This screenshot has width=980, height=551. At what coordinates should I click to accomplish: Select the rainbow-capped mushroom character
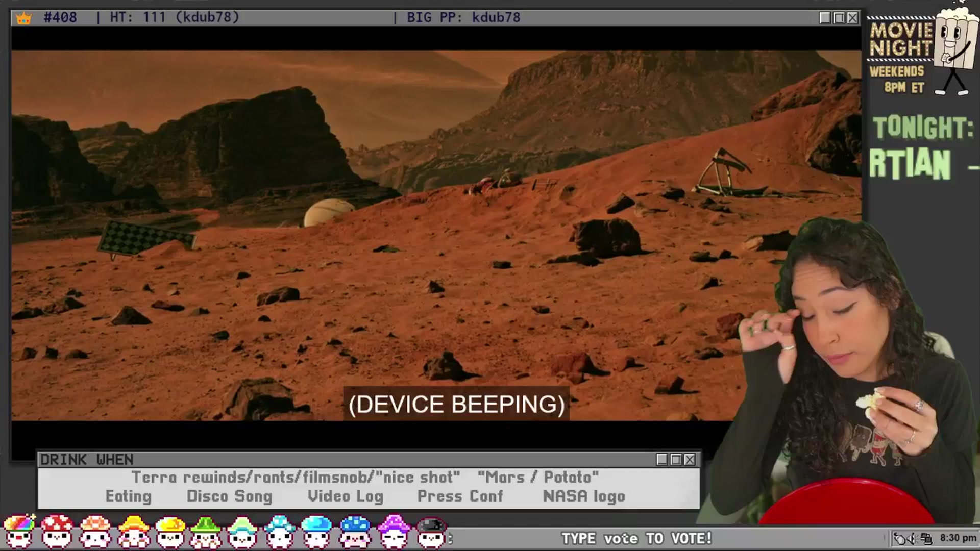(x=19, y=532)
